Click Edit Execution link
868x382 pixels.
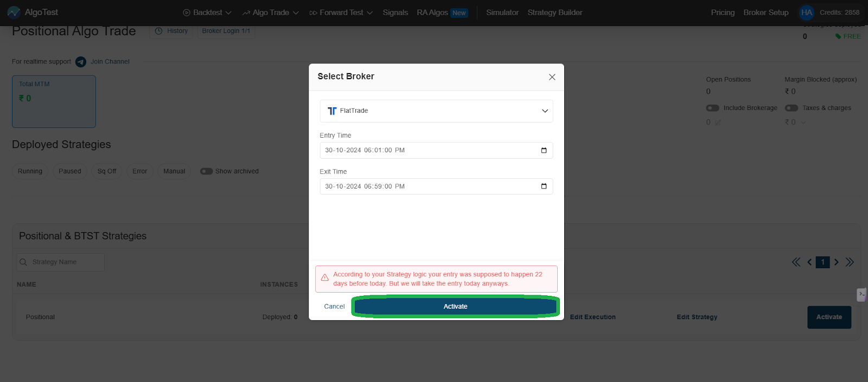[592, 318]
